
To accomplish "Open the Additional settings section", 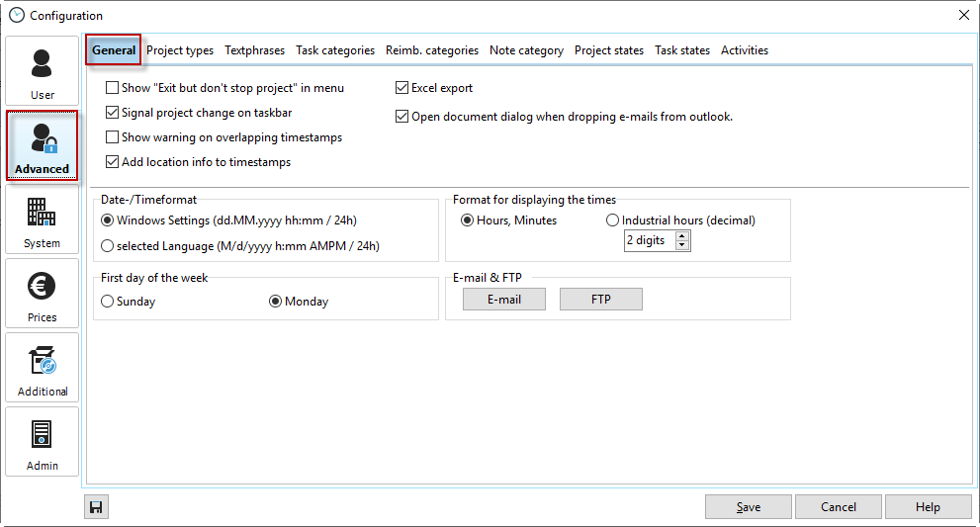I will [42, 368].
